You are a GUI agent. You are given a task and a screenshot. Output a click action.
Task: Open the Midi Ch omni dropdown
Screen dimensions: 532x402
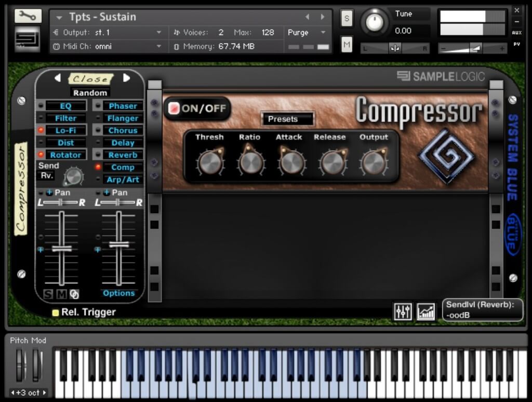tap(158, 46)
